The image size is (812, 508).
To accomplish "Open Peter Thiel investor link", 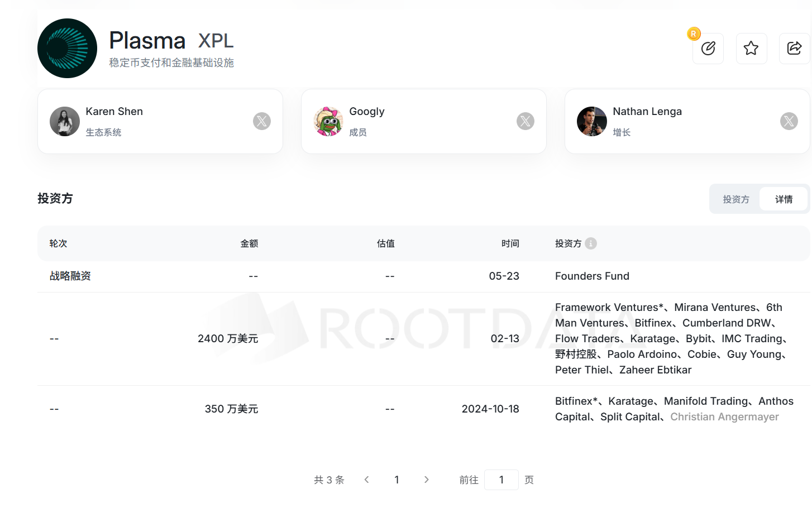I will coord(582,370).
